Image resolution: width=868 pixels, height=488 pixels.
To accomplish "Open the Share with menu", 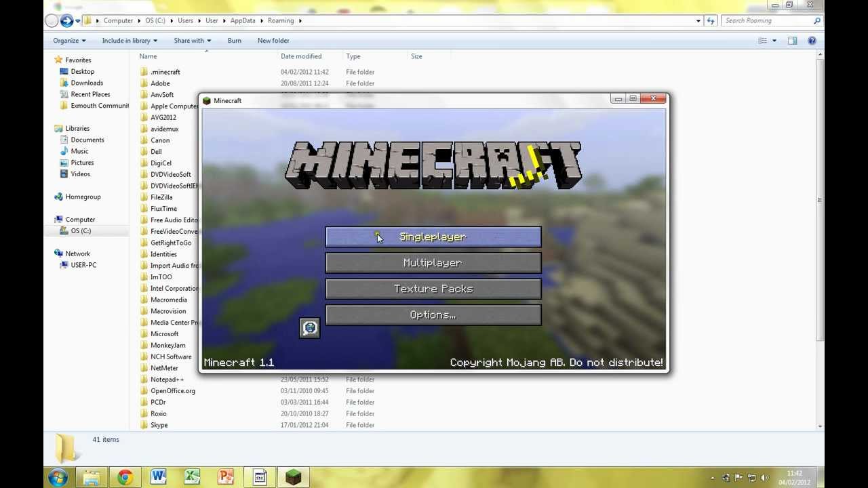I will (x=192, y=41).
